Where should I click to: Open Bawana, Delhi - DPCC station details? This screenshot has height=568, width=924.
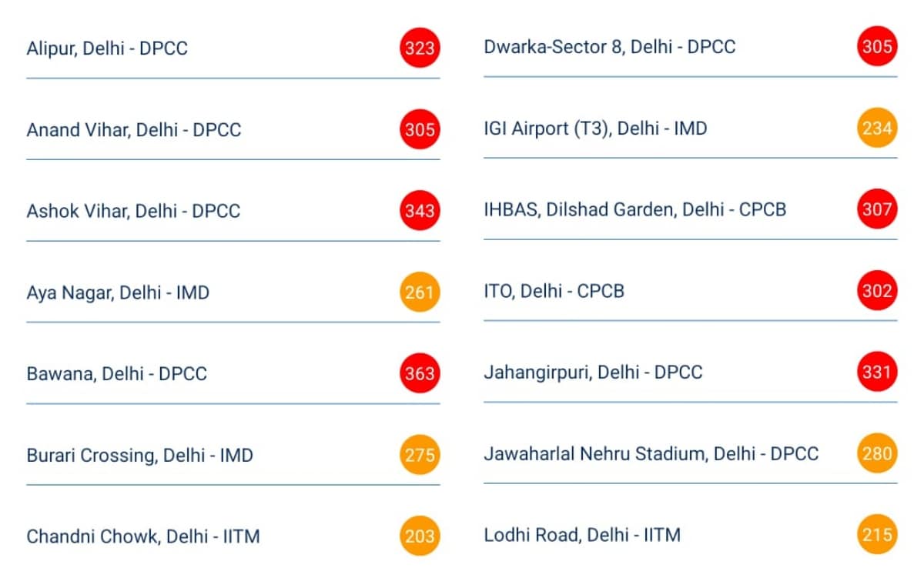coord(116,374)
